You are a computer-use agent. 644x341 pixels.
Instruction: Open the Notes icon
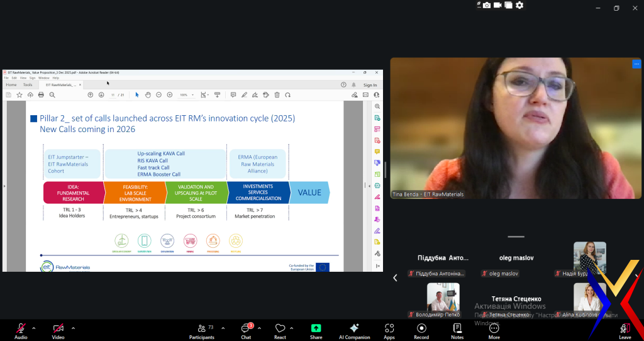[x=457, y=329]
